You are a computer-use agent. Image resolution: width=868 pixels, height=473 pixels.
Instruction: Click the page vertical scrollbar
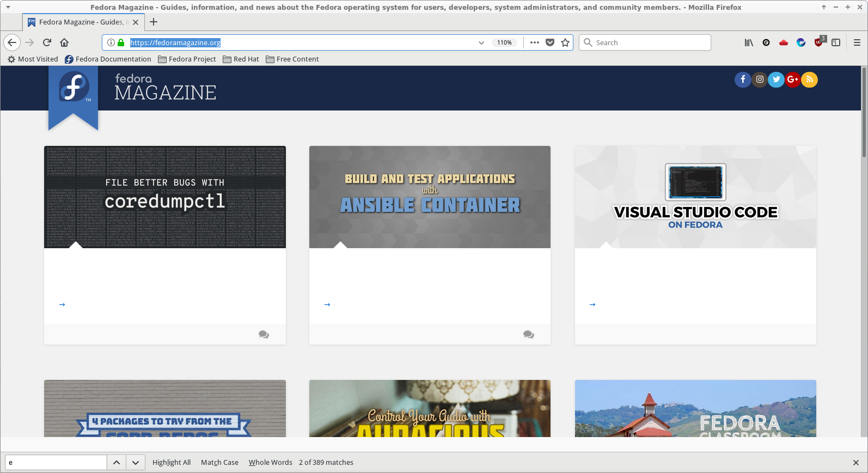864,112
